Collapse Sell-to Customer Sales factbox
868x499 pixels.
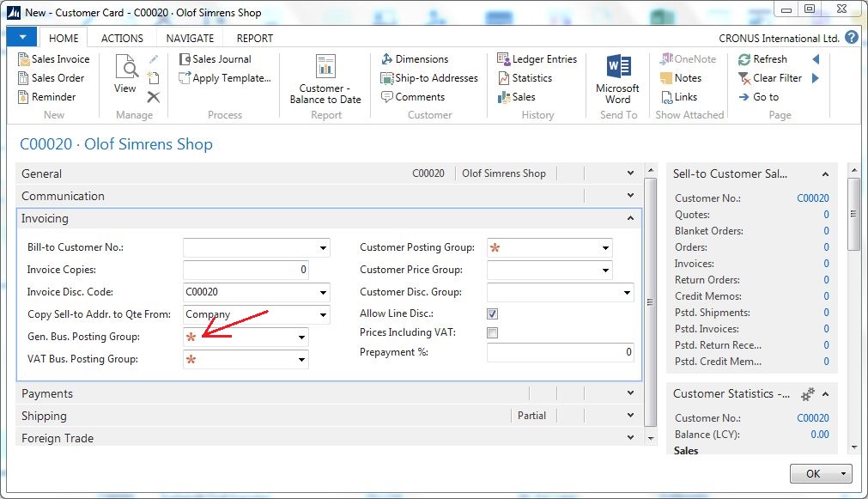pyautogui.click(x=825, y=173)
